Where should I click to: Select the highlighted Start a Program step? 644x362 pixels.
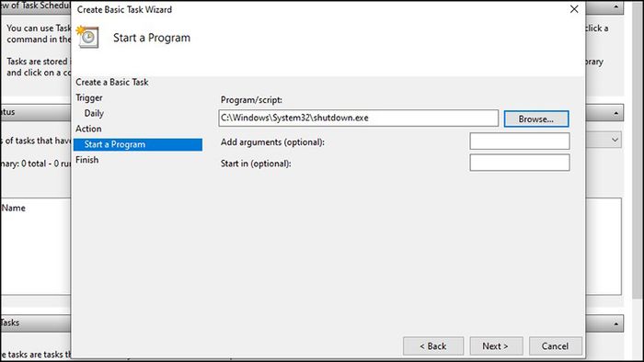pyautogui.click(x=138, y=144)
